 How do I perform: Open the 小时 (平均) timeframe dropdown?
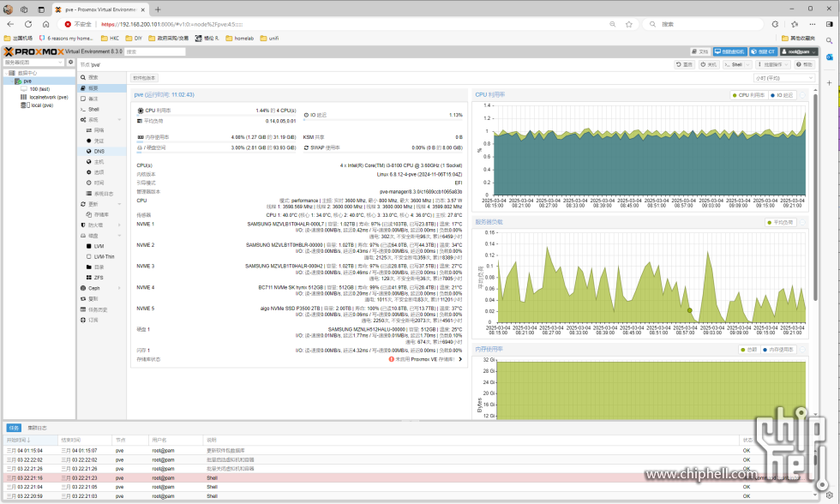(x=784, y=78)
